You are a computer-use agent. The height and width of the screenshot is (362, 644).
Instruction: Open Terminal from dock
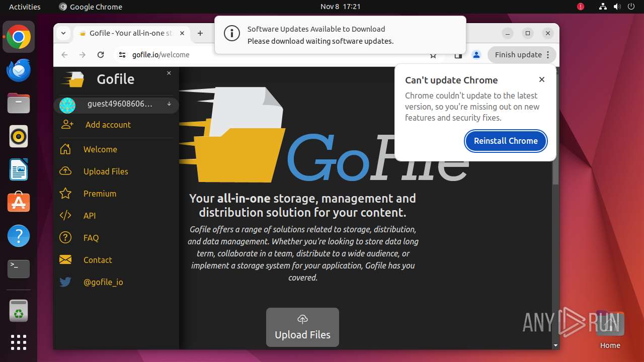[x=19, y=269]
